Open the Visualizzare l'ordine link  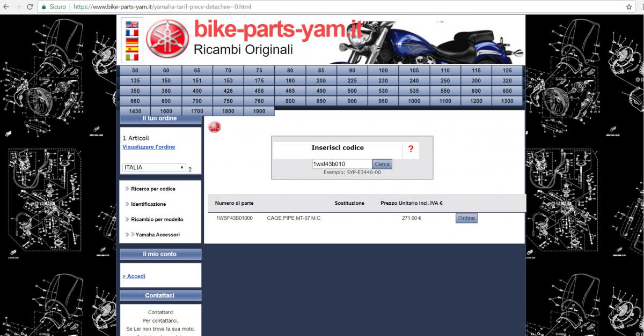click(x=149, y=147)
